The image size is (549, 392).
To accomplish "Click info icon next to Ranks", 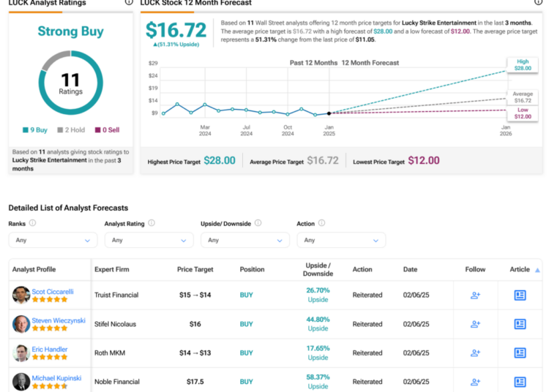I will [x=32, y=223].
